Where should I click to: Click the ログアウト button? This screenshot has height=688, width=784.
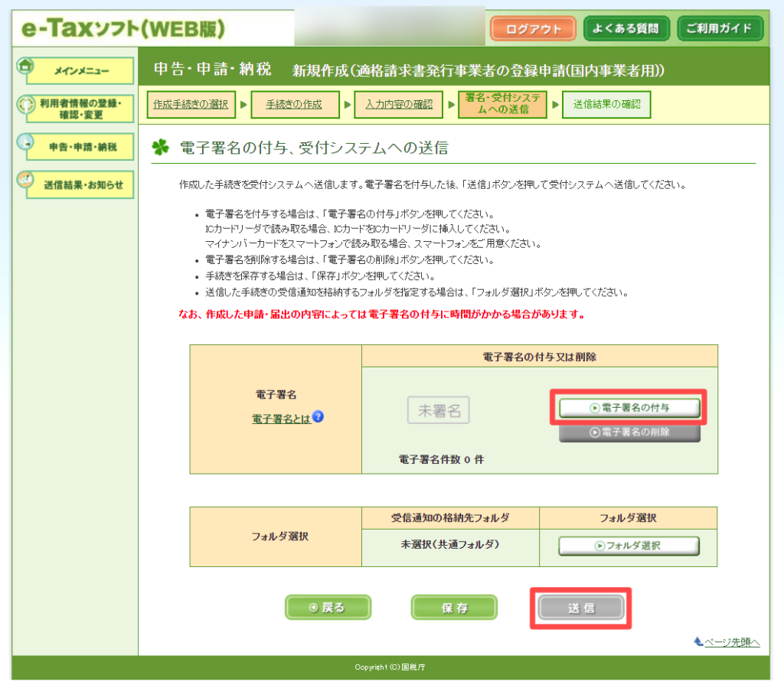(x=533, y=29)
